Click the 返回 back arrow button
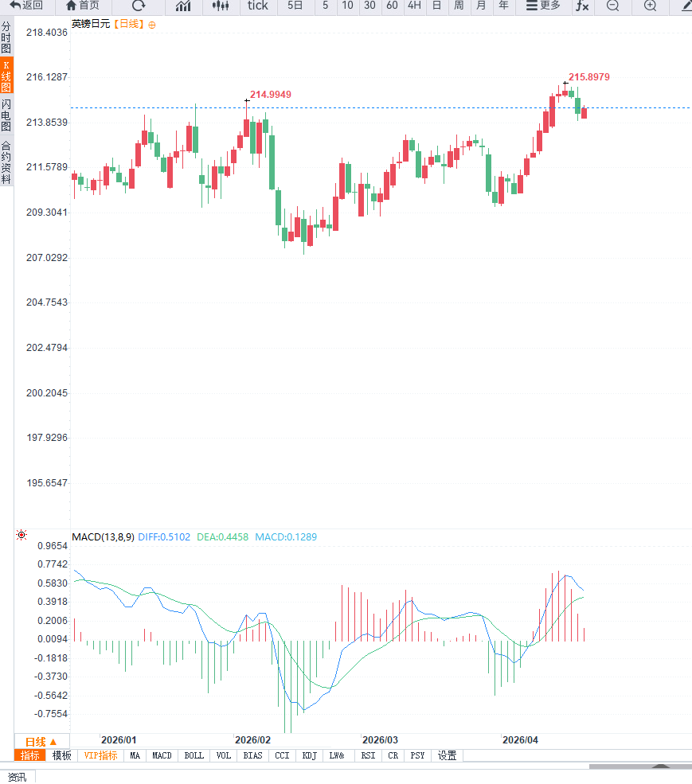 click(x=26, y=6)
